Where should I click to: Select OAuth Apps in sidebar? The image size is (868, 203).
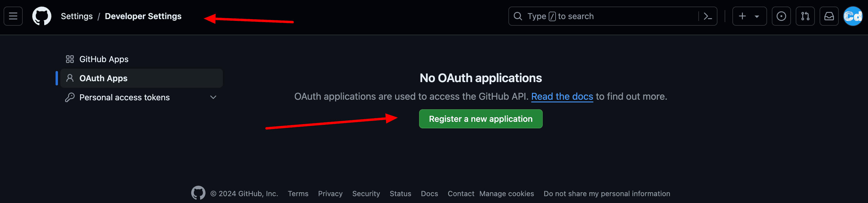(103, 79)
